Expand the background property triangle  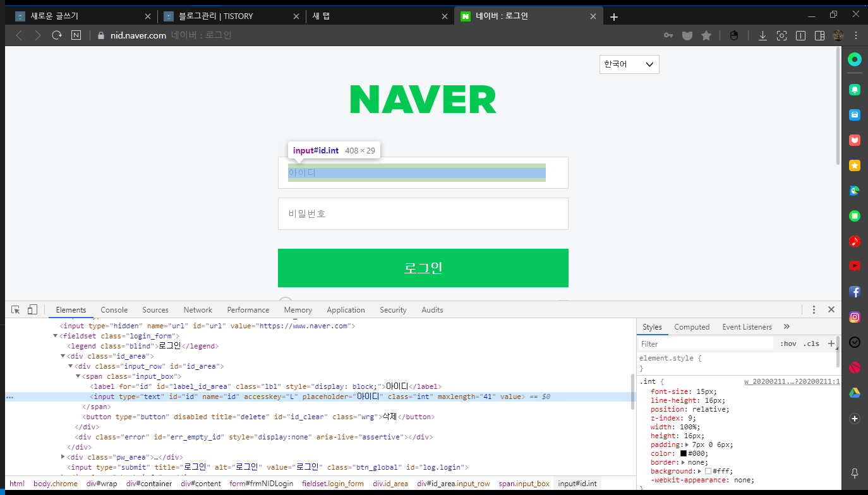pos(700,472)
